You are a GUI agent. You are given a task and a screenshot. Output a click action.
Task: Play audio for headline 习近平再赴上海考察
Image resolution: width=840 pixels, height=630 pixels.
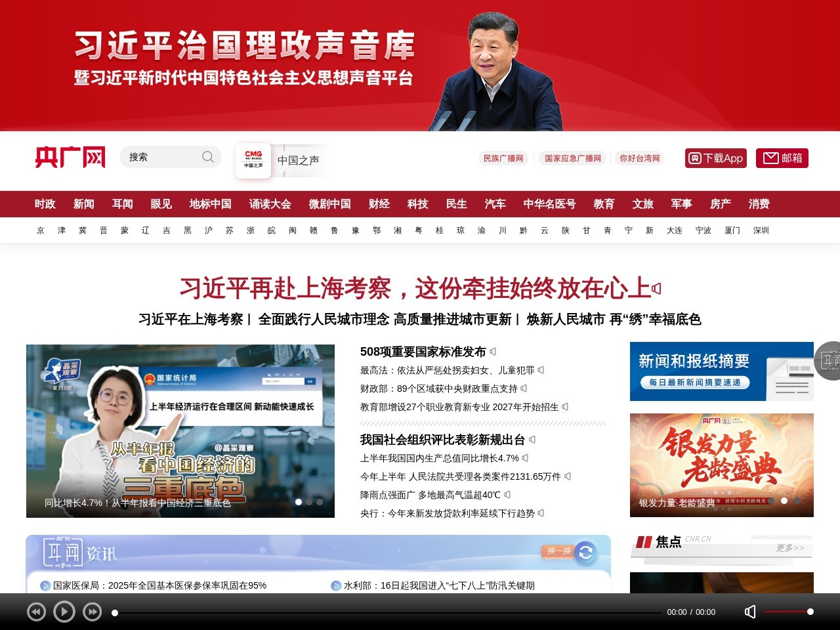657,289
